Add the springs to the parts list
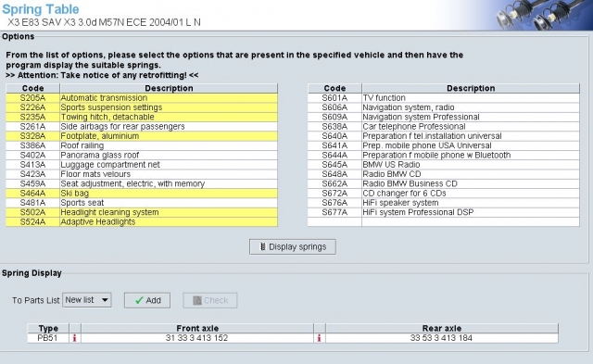The width and height of the screenshot is (593, 364). [147, 300]
